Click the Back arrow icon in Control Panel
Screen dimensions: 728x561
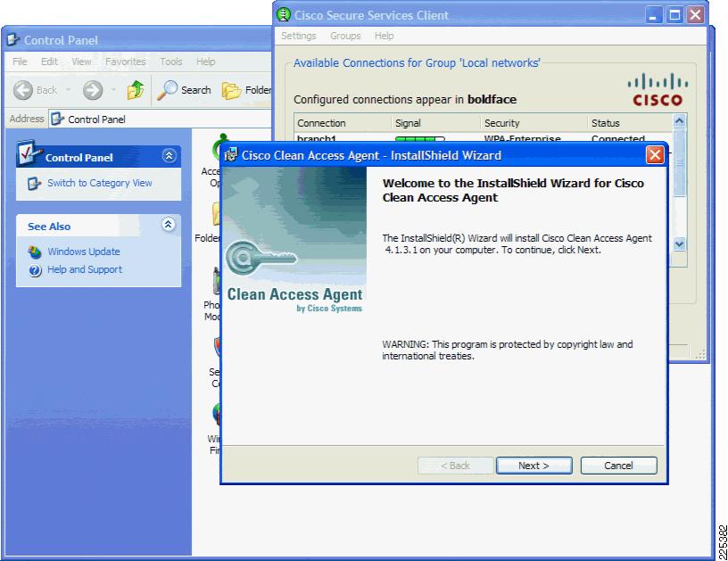point(23,90)
